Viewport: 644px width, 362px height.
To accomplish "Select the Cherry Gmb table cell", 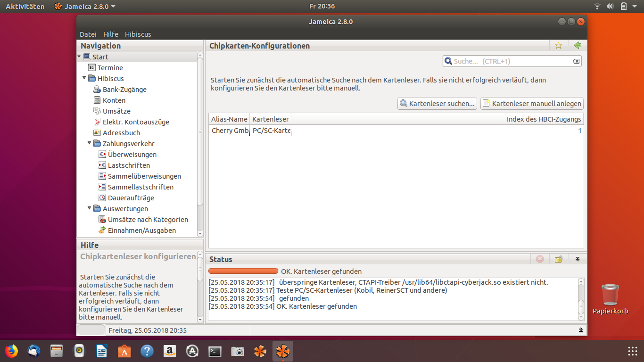I will (x=230, y=131).
